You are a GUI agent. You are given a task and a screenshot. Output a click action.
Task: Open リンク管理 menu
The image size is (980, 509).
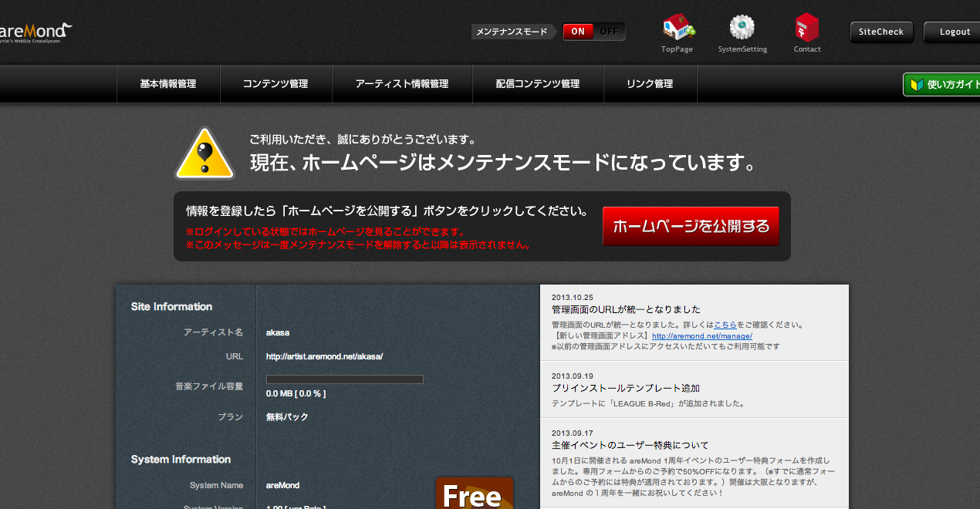coord(650,84)
